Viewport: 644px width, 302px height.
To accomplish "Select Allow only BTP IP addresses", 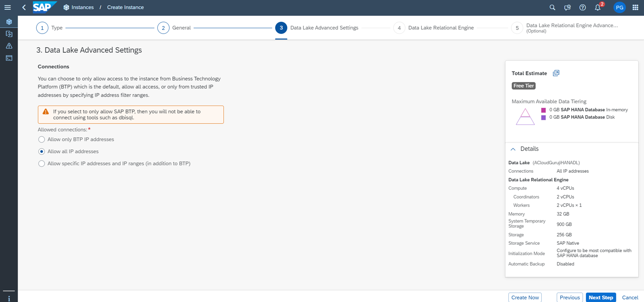I will coord(42,139).
